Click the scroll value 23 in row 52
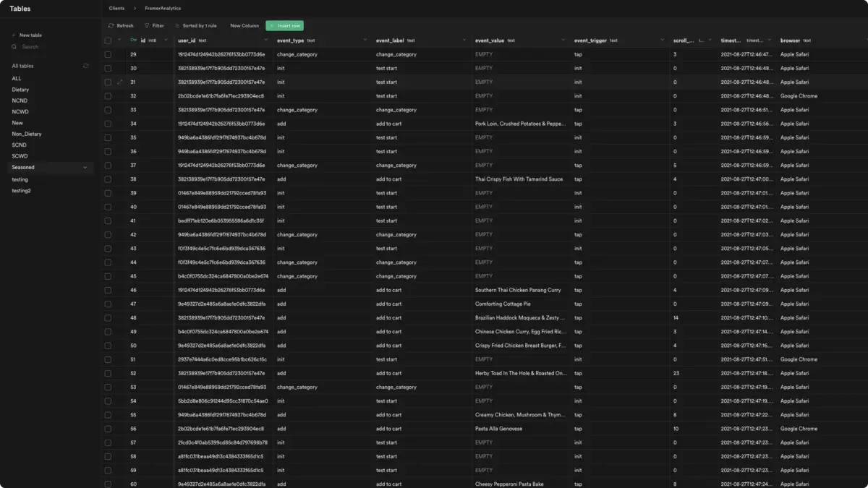Viewport: 868px width, 488px height. [x=676, y=373]
